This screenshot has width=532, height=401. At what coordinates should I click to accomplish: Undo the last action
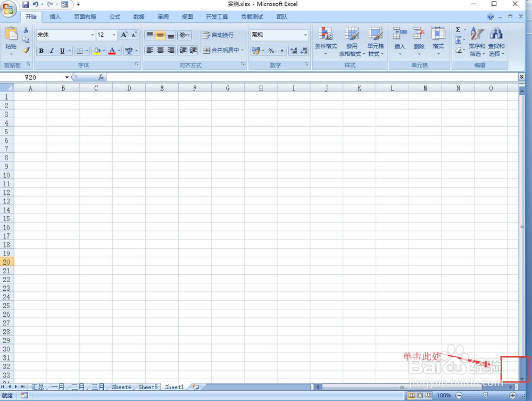(x=35, y=4)
